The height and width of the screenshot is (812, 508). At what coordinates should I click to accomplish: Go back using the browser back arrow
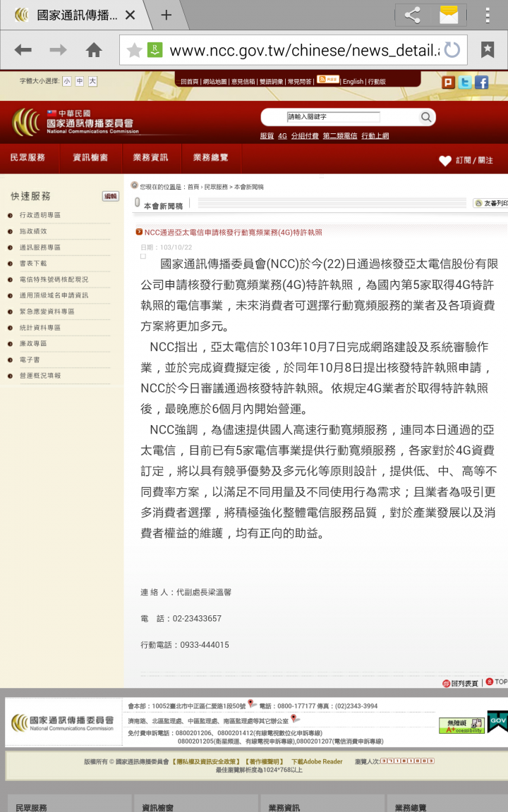pos(23,50)
